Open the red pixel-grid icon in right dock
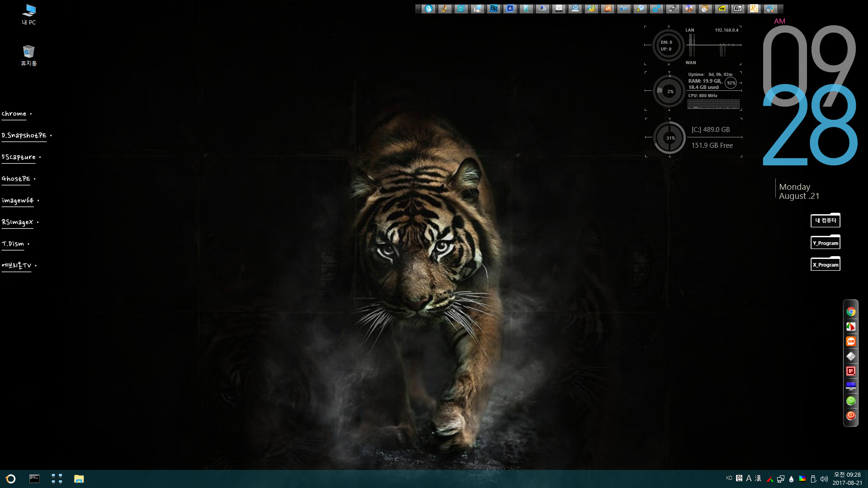Screen dimensions: 868x488 coord(851,371)
